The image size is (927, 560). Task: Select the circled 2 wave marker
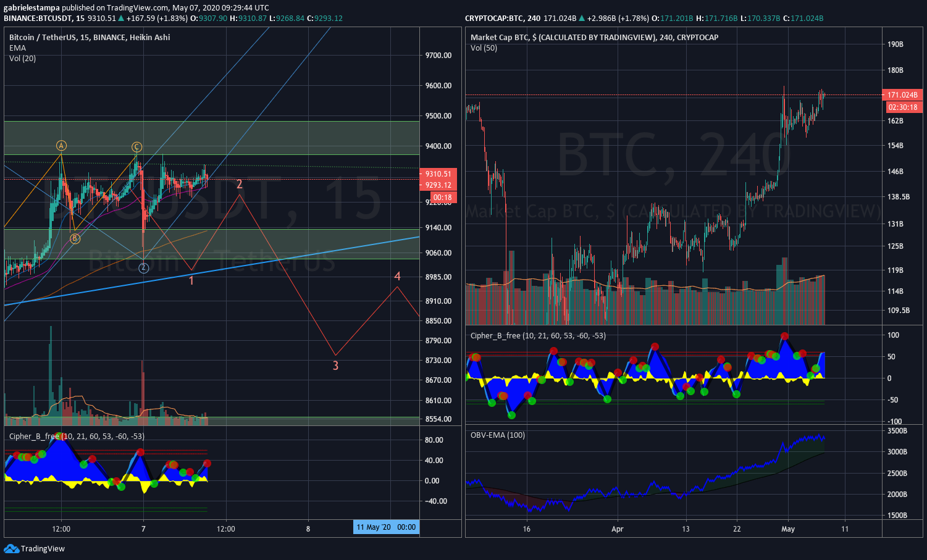143,267
